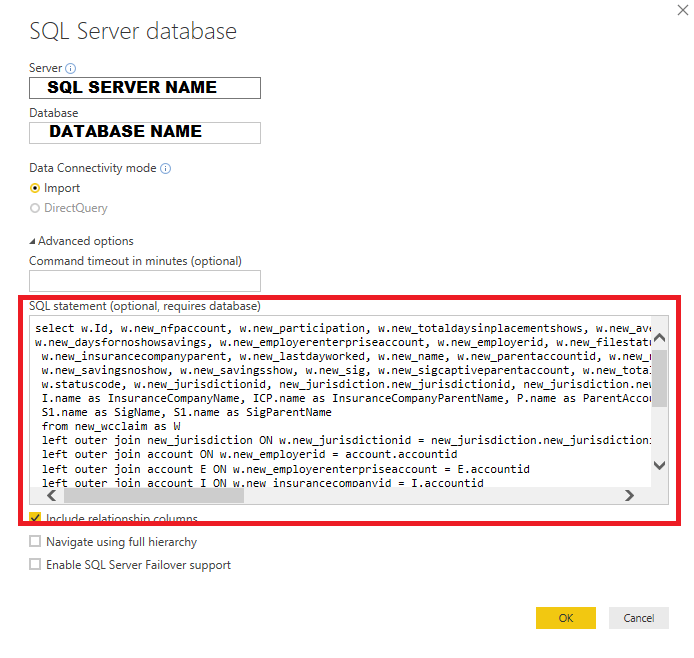
Task: Click inside the SQL statement text area
Action: [340, 402]
